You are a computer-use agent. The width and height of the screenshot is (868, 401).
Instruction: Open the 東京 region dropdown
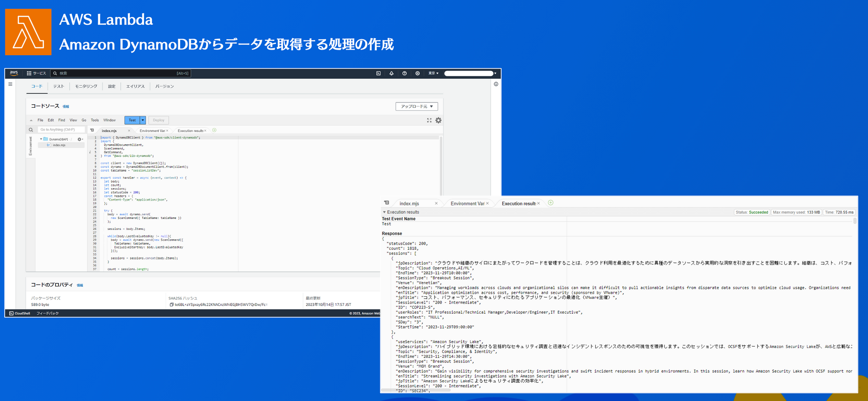434,73
